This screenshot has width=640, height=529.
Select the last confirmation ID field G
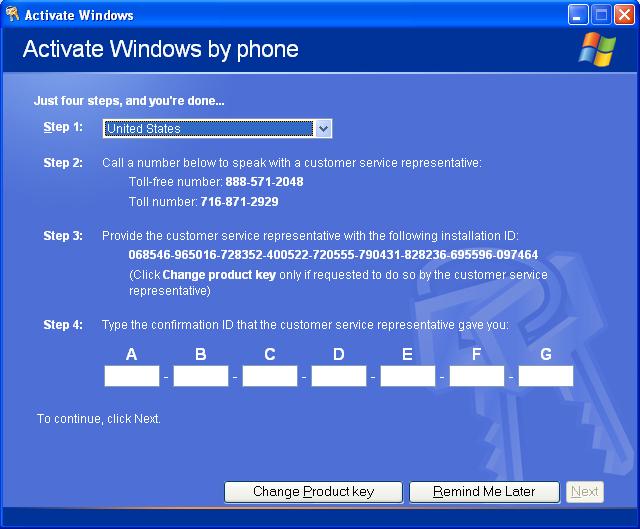point(546,376)
